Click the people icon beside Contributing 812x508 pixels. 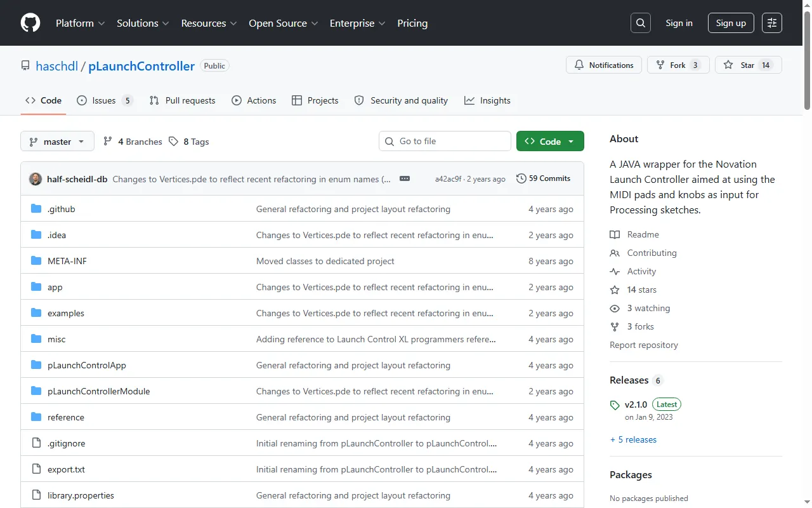click(x=615, y=253)
